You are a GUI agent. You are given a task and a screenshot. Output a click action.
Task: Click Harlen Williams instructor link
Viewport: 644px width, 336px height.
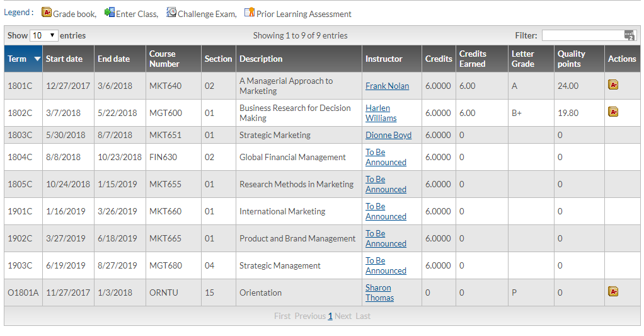pos(381,113)
